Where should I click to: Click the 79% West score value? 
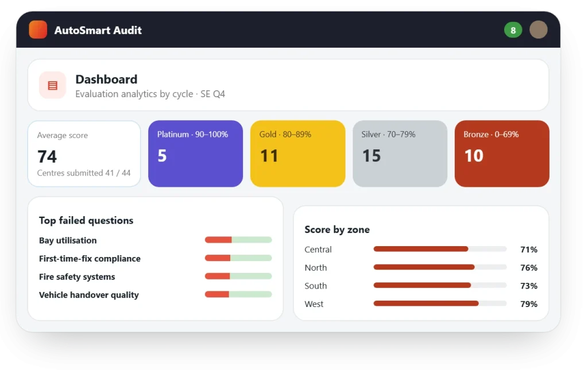(529, 304)
